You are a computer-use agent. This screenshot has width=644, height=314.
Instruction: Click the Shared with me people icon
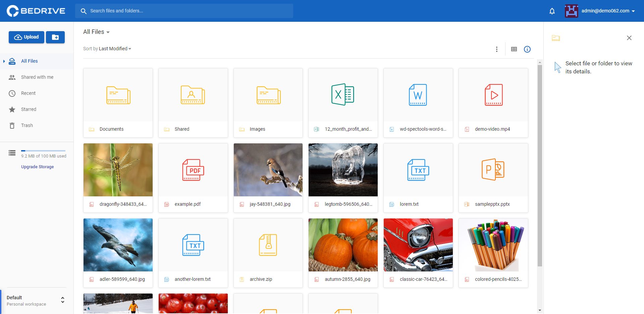12,77
